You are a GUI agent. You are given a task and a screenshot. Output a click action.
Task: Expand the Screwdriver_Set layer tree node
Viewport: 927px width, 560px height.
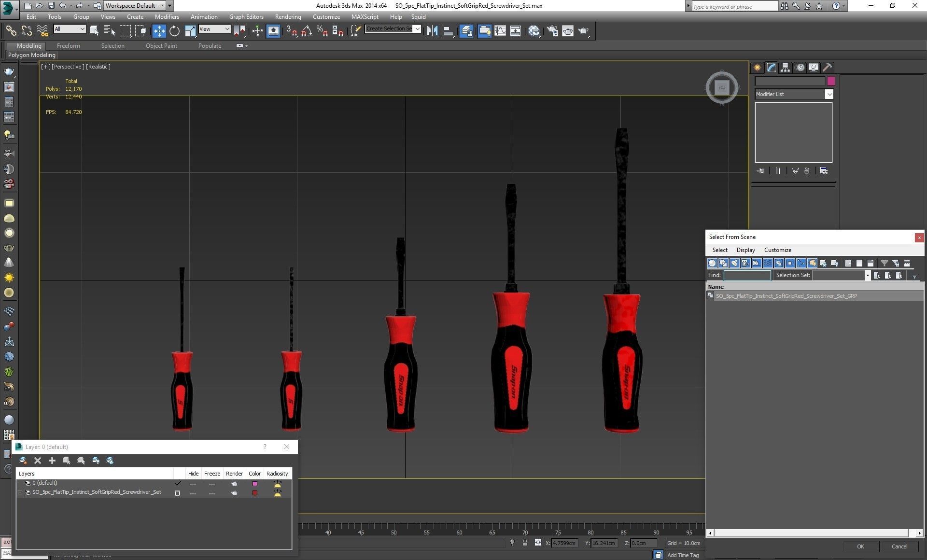point(20,492)
